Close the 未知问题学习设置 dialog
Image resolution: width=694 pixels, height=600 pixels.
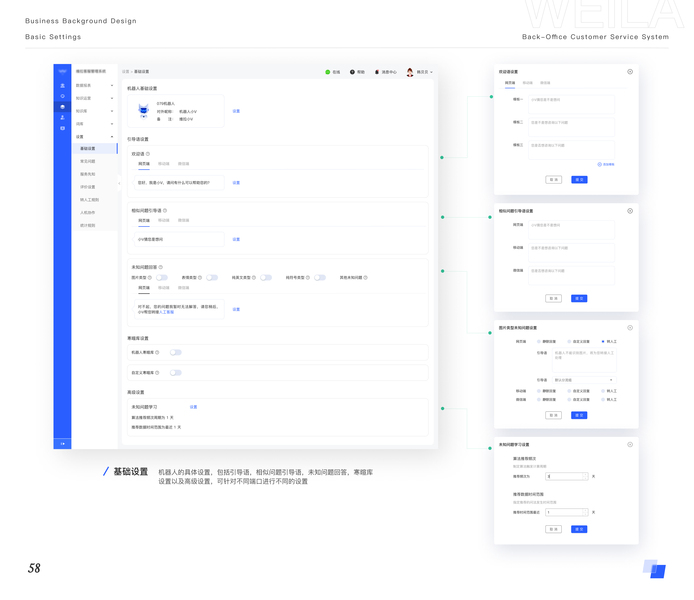pyautogui.click(x=630, y=445)
